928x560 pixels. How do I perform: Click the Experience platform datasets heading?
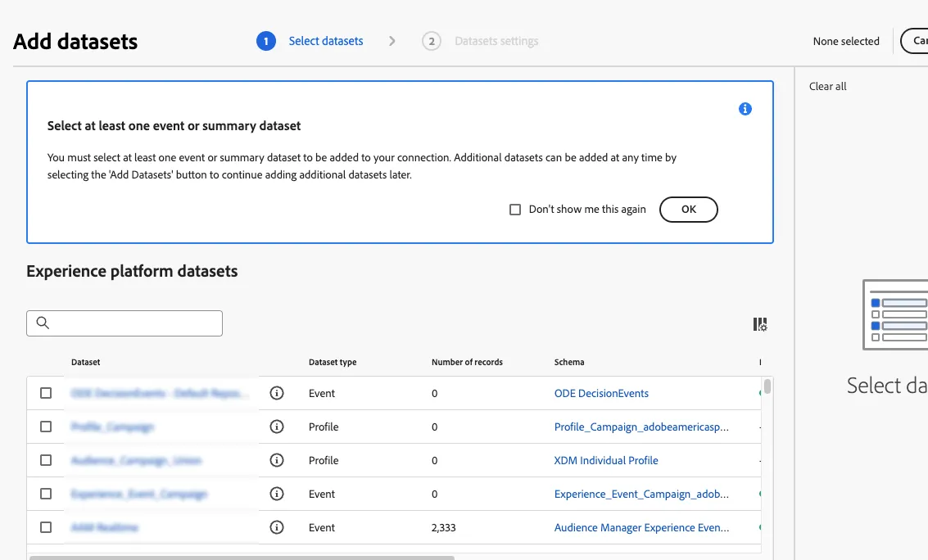tap(132, 271)
